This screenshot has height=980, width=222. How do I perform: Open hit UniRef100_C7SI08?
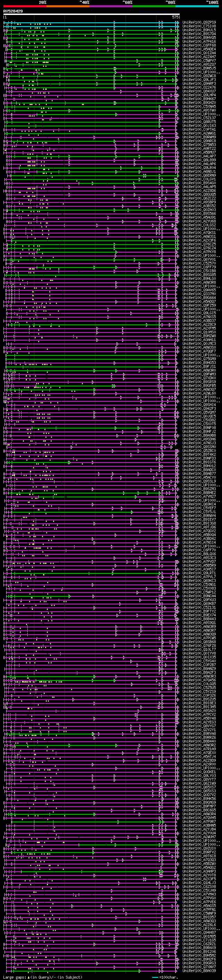pyautogui.click(x=199, y=26)
